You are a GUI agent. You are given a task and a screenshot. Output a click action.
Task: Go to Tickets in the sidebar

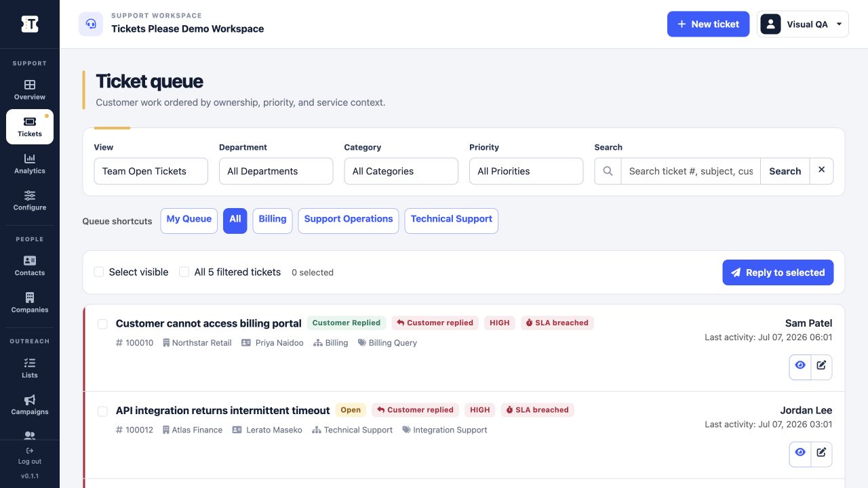30,127
